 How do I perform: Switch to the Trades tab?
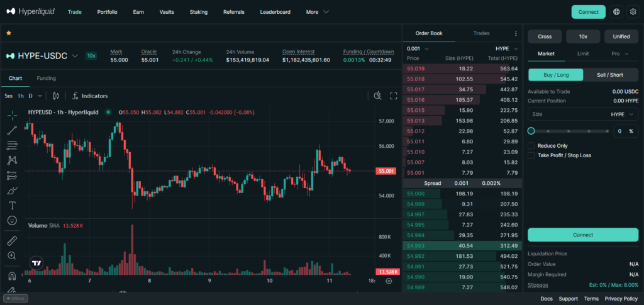click(481, 33)
